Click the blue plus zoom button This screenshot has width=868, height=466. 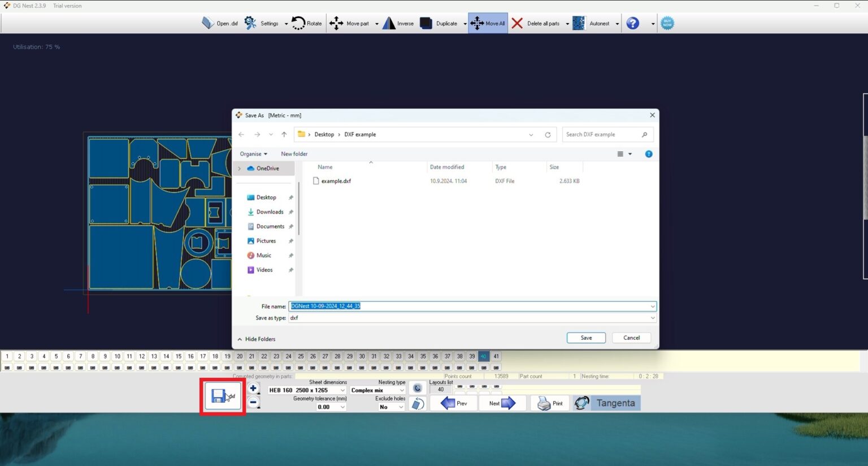[253, 389]
